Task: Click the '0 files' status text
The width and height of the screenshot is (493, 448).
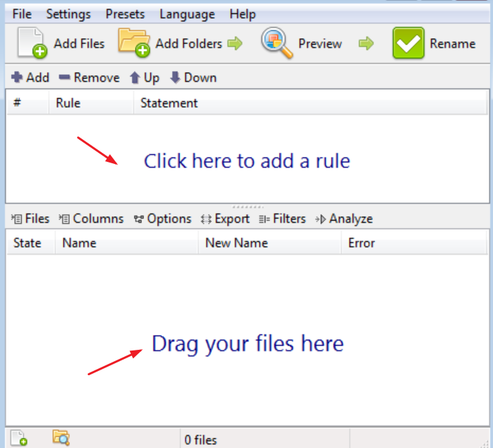Action: [201, 440]
